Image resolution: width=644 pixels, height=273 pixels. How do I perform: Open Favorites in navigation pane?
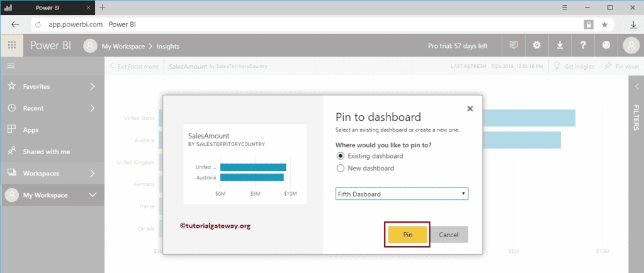pos(52,86)
